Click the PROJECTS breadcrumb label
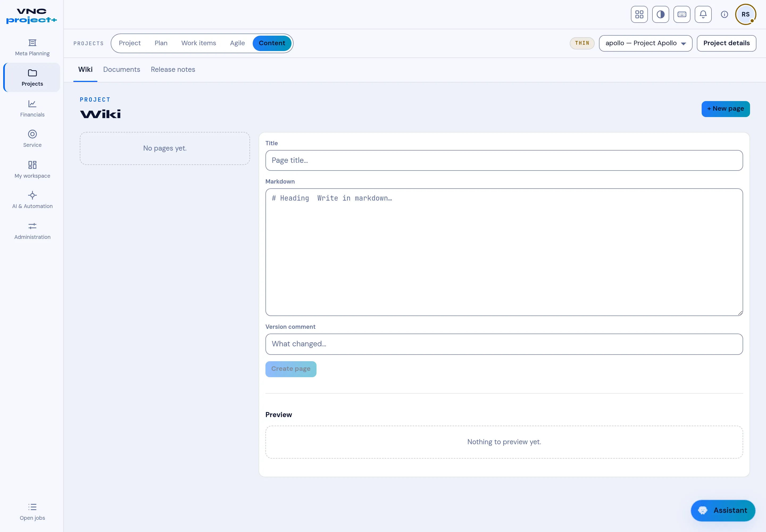The image size is (766, 532). [x=88, y=44]
